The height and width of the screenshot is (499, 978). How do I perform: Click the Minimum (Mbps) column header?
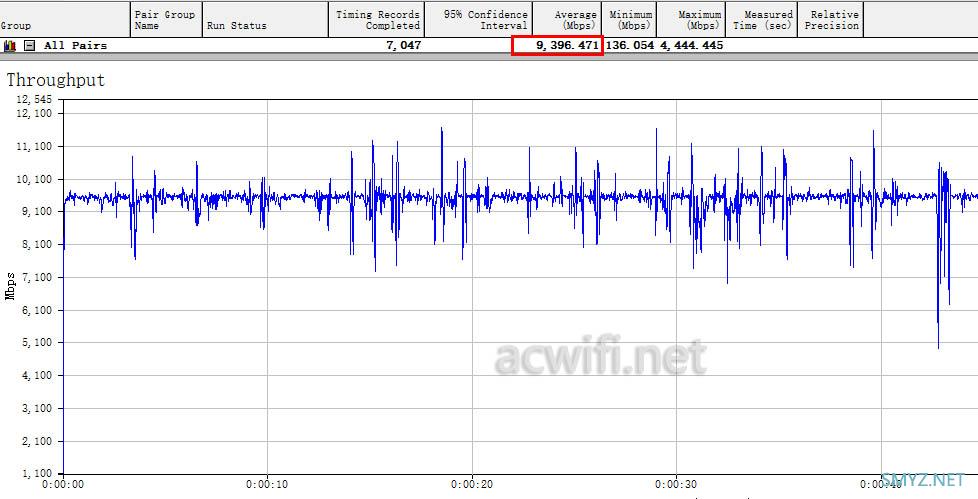click(x=629, y=19)
